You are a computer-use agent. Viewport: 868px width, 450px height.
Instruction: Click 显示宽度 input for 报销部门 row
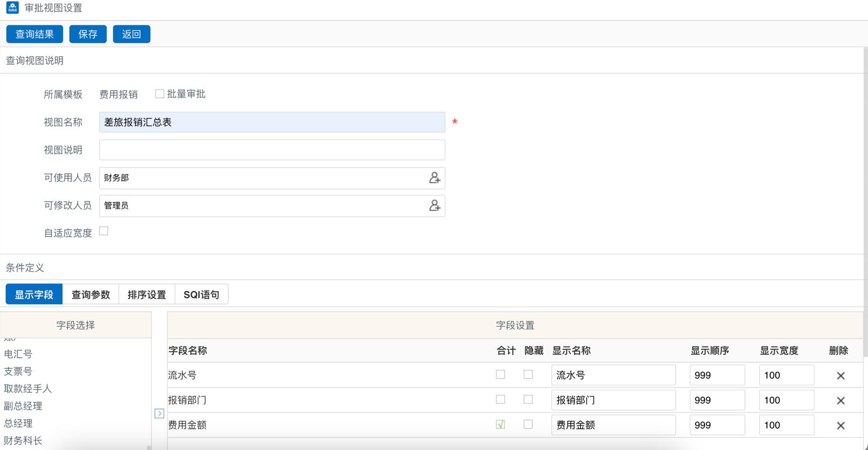[x=786, y=400]
